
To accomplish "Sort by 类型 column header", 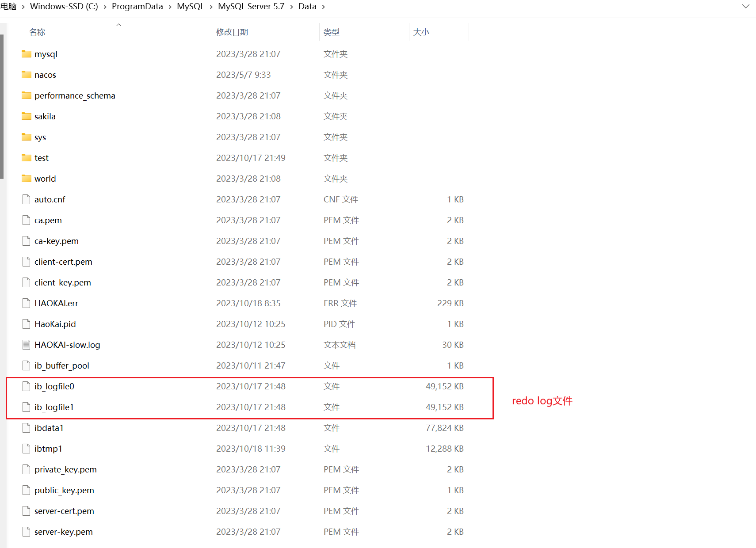I will [x=332, y=32].
